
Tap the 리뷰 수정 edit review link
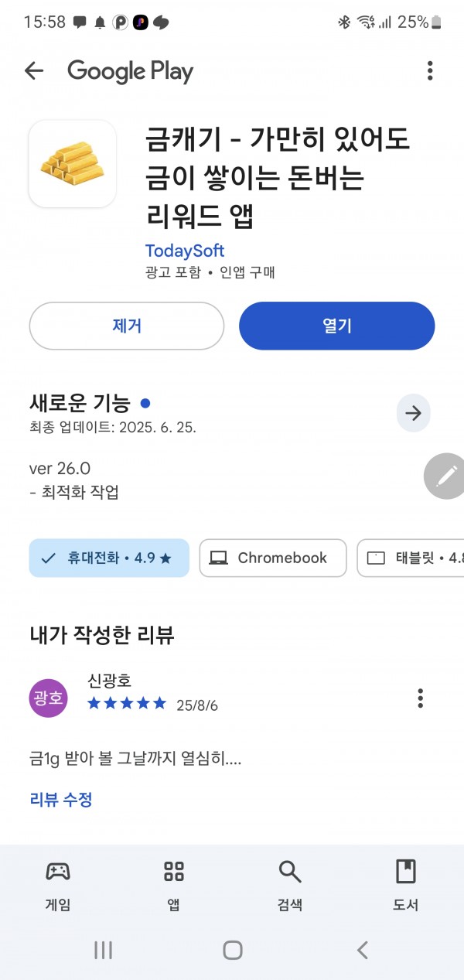[61, 799]
